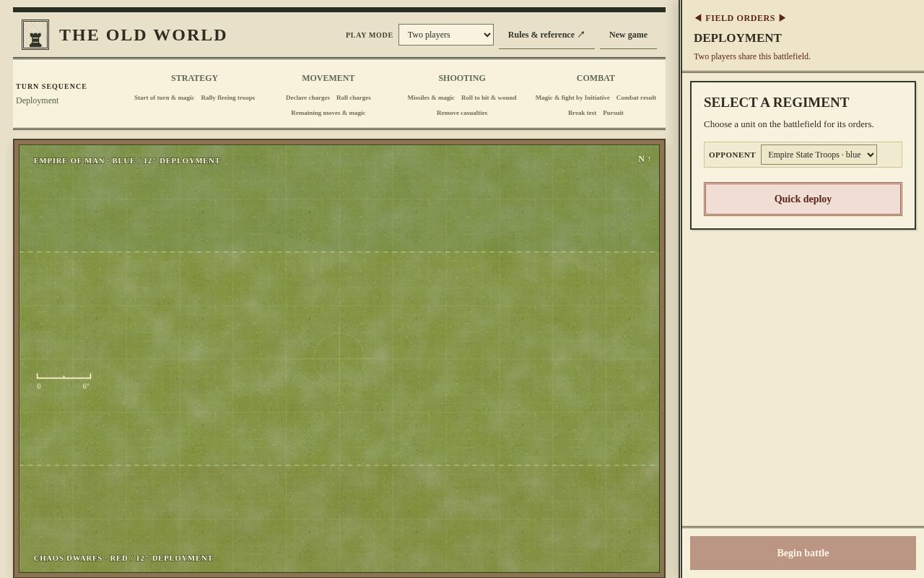Click 'Declare charges' step
The image size is (924, 578).
pos(308,98)
